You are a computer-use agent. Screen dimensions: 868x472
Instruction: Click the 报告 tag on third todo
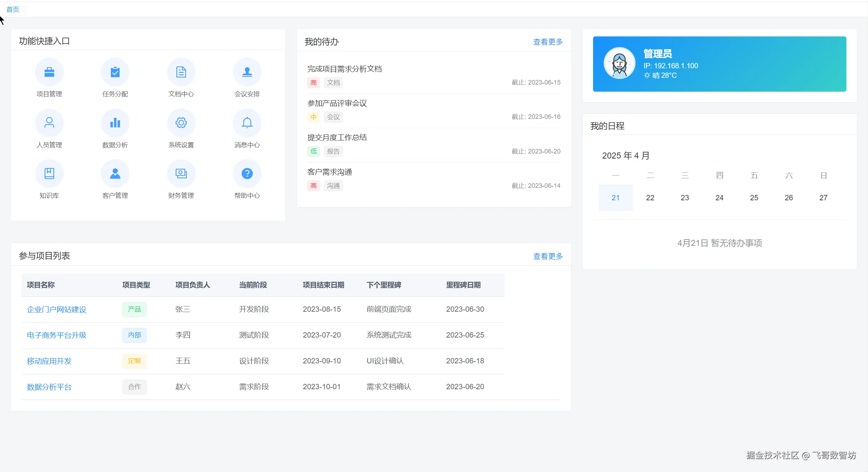[x=333, y=151]
